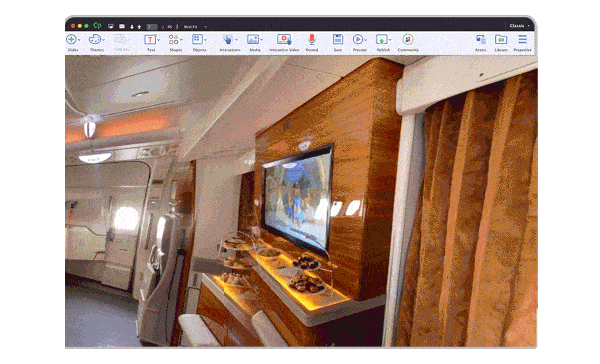
Task: Go to next slide down arrow
Action: [132, 27]
